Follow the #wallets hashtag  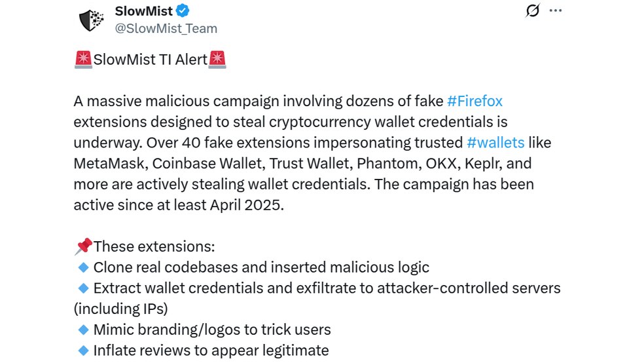495,142
